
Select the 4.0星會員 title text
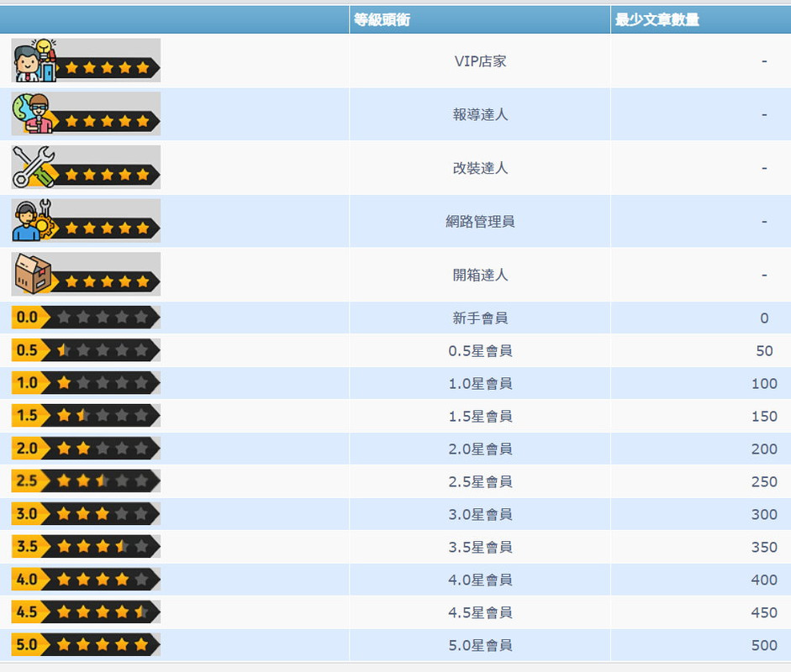pyautogui.click(x=480, y=580)
